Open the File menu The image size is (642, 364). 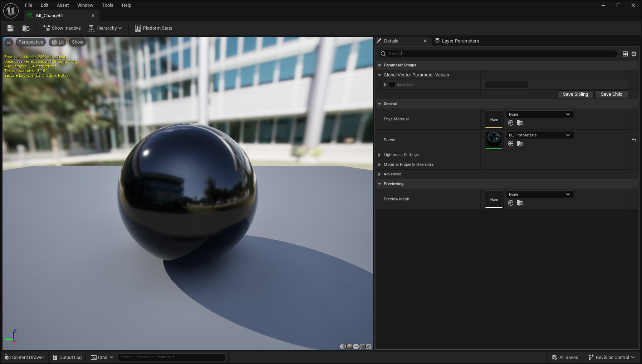29,5
